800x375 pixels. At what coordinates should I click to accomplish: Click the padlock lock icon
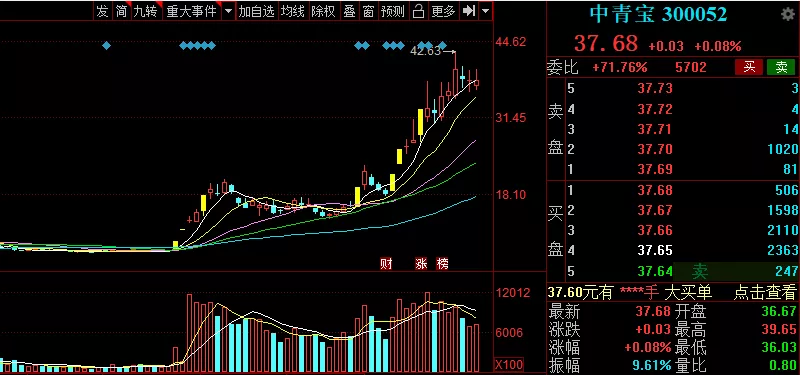pos(418,11)
